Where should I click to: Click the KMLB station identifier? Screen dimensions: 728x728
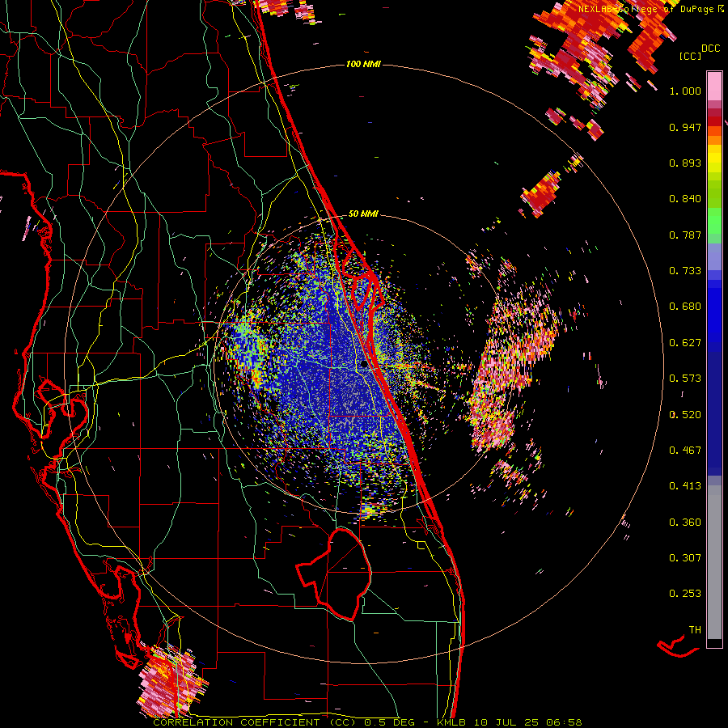451,722
